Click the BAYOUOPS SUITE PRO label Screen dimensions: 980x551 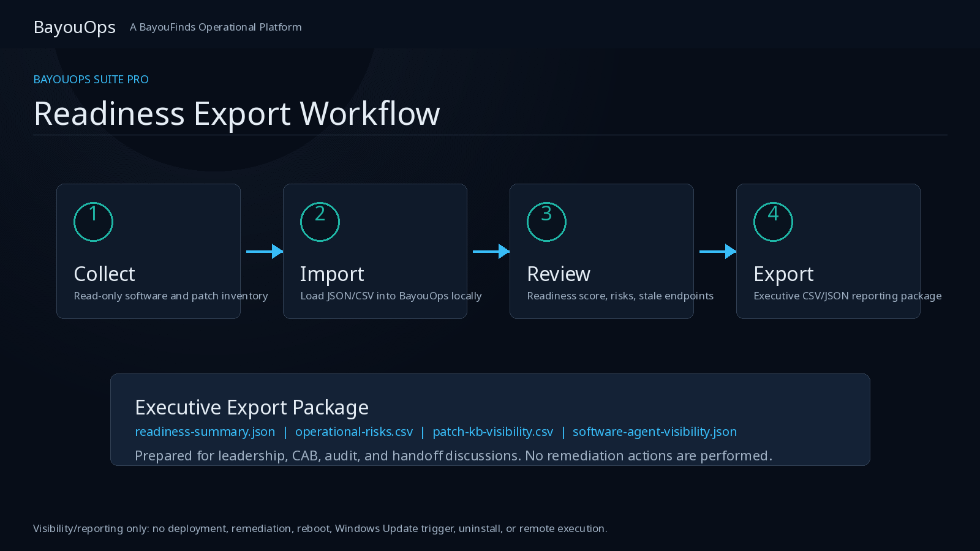(x=91, y=80)
